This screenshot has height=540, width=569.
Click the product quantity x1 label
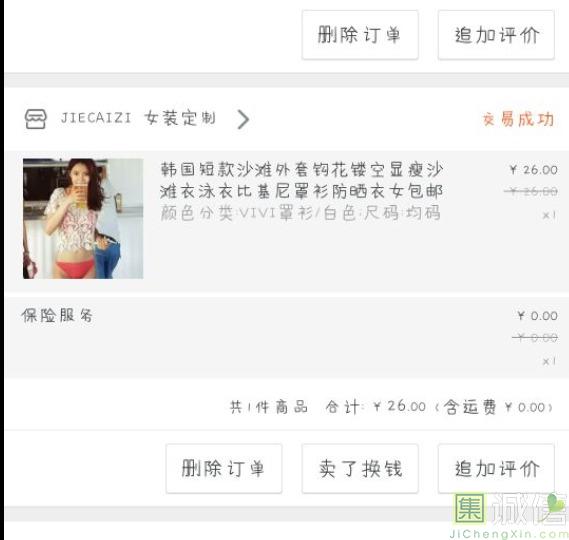click(549, 215)
